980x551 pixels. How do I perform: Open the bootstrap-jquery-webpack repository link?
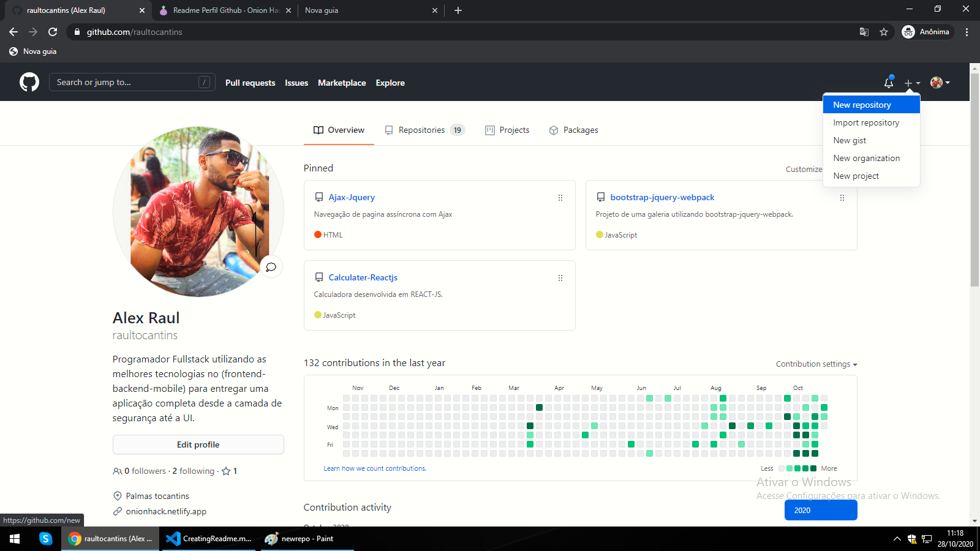click(x=662, y=197)
